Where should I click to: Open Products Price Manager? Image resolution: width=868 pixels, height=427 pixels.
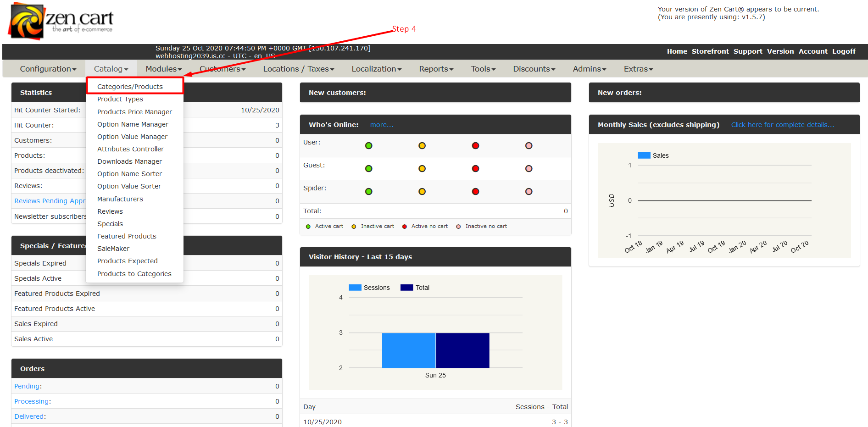(x=134, y=112)
